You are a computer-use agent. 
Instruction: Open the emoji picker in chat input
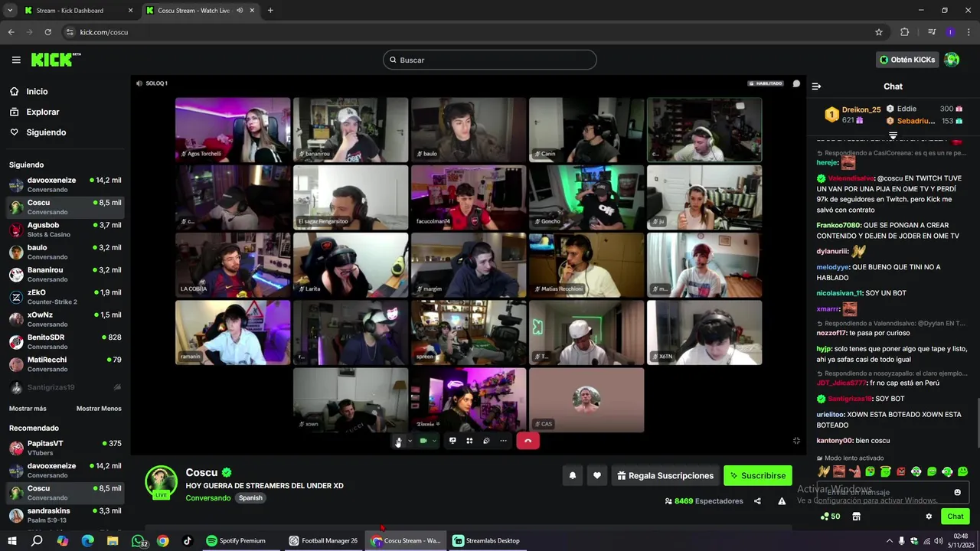(x=957, y=492)
